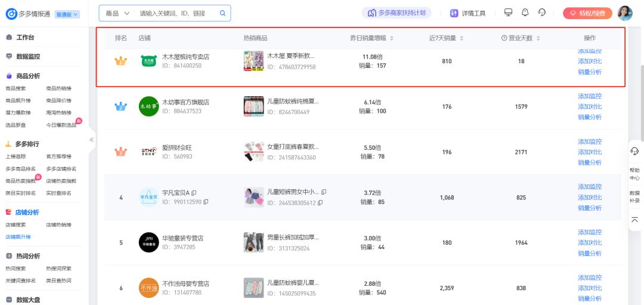The width and height of the screenshot is (644, 305).
Task: Open 店铺飙升榜 in the sidebar
Action: point(18,237)
